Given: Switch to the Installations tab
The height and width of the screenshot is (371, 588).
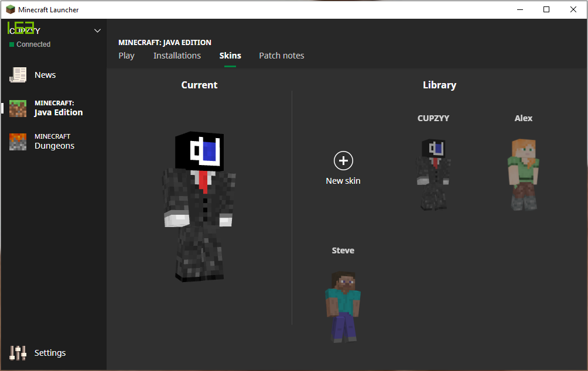Looking at the screenshot, I should 177,56.
